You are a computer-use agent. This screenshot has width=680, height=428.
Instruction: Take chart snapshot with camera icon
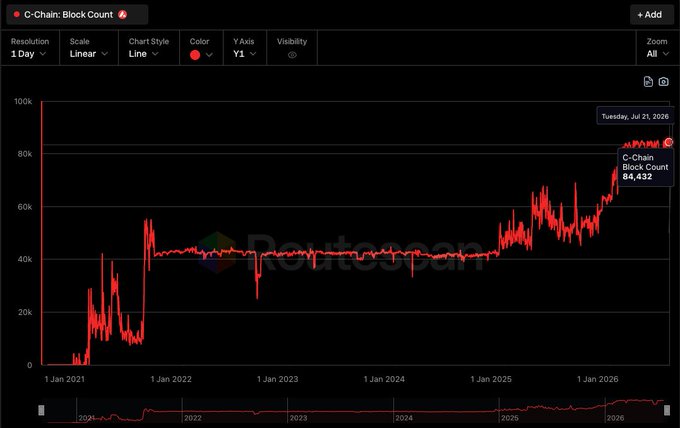[x=664, y=82]
